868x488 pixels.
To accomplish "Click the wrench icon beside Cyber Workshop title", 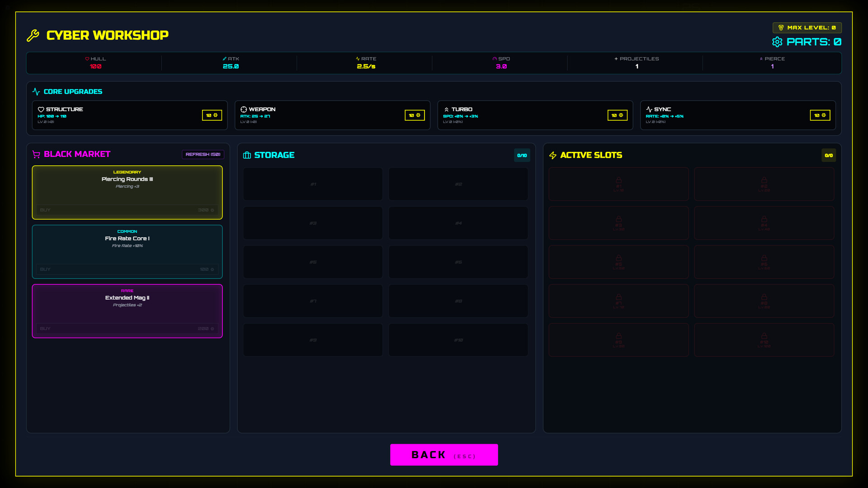I will coord(33,35).
